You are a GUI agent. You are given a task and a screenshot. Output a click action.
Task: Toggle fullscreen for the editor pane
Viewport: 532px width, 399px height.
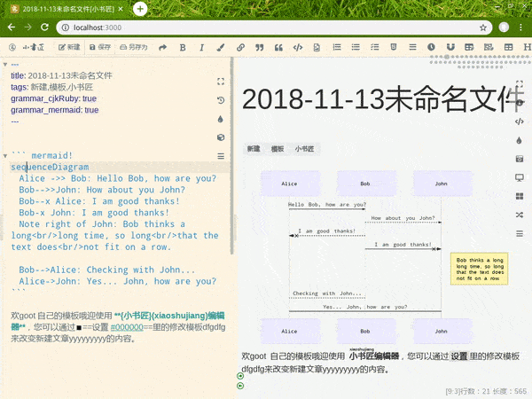221,82
